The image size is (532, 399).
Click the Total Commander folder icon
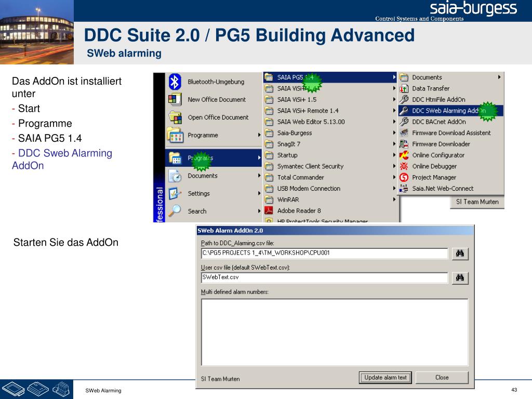[269, 178]
